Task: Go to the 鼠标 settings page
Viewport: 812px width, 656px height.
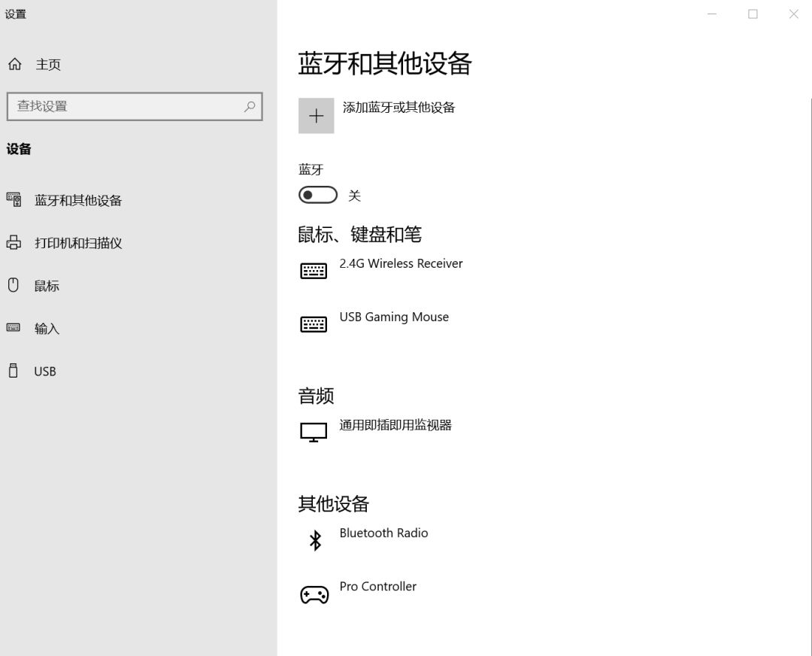Action: (x=47, y=286)
